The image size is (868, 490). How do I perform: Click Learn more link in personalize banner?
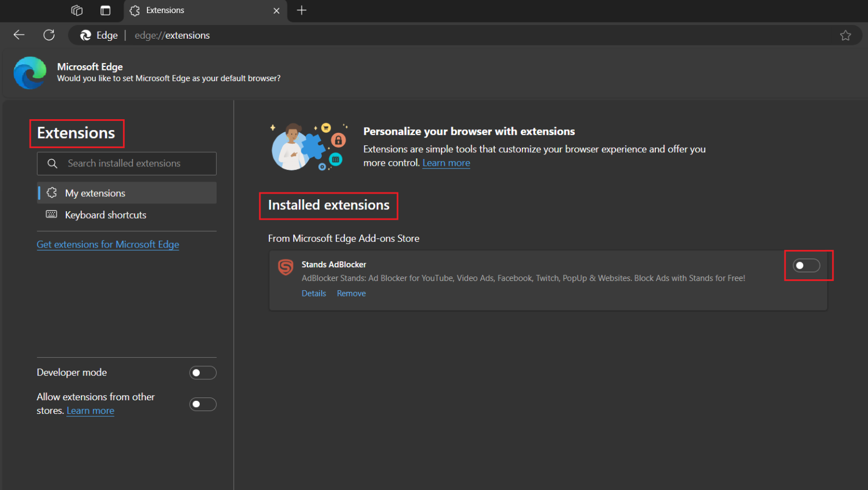pos(446,163)
